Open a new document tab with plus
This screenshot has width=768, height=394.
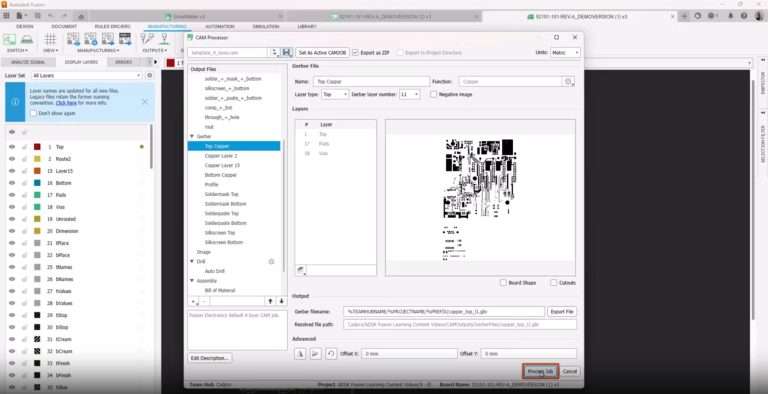point(684,16)
